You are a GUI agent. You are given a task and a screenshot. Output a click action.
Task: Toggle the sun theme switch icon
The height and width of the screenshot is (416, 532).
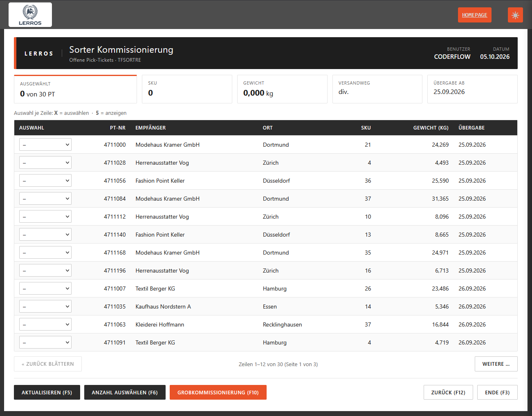tap(515, 15)
